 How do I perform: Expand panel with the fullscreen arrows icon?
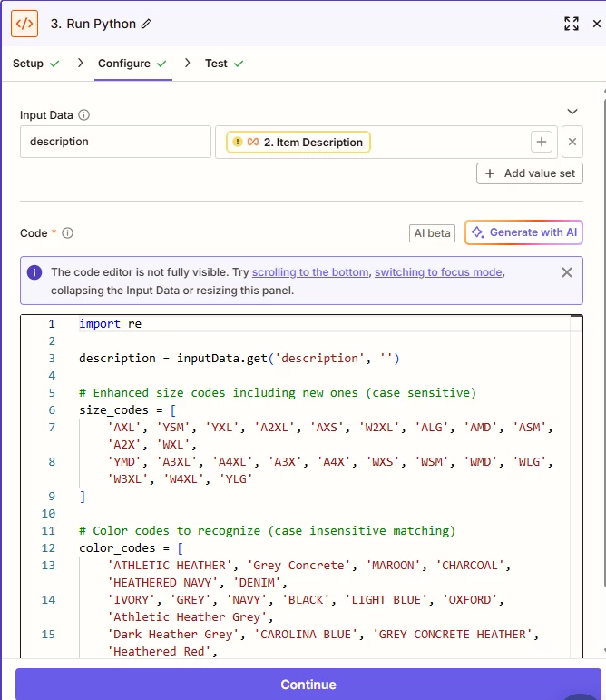[572, 24]
